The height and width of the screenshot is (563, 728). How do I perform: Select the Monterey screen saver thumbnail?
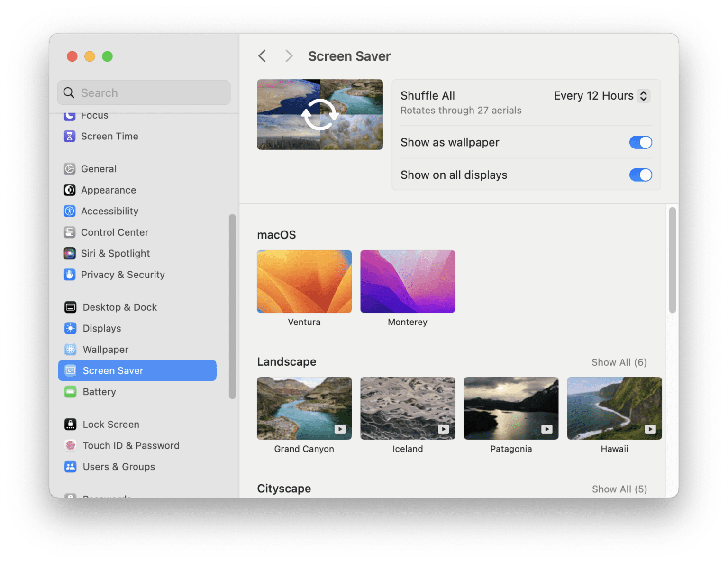point(407,281)
